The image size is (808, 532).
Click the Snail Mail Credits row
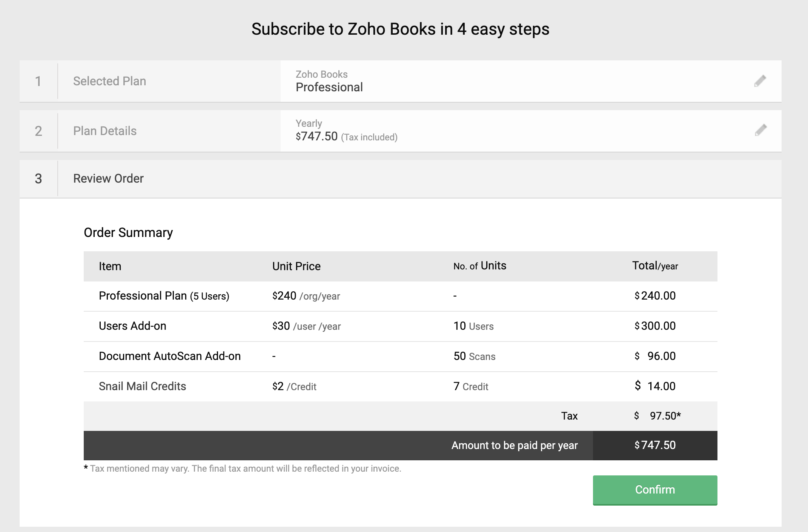(x=142, y=386)
